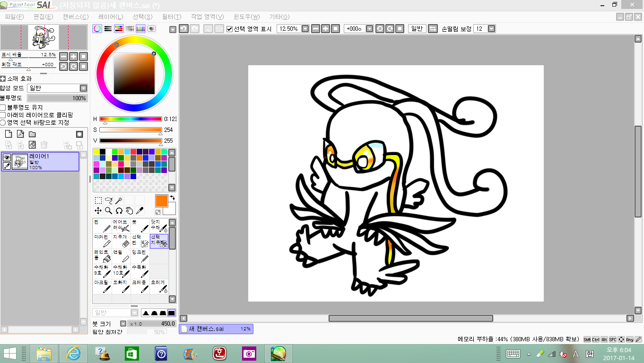Click the lasso selection tool
644x363 pixels.
pyautogui.click(x=108, y=200)
